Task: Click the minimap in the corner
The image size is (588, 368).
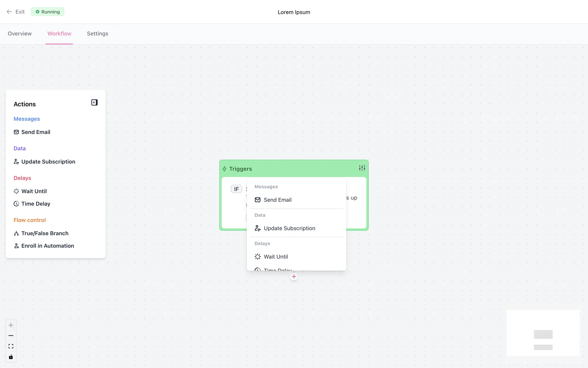Action: click(x=543, y=333)
